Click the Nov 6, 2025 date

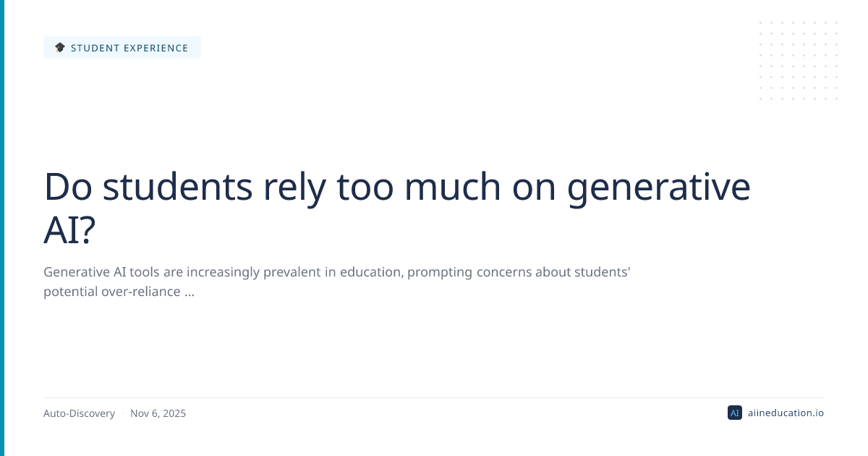click(158, 413)
